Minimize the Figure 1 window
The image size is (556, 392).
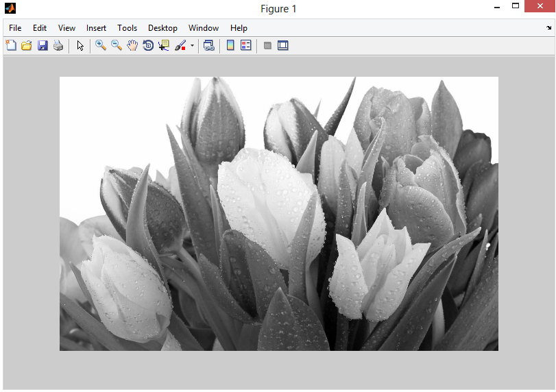[x=497, y=7]
